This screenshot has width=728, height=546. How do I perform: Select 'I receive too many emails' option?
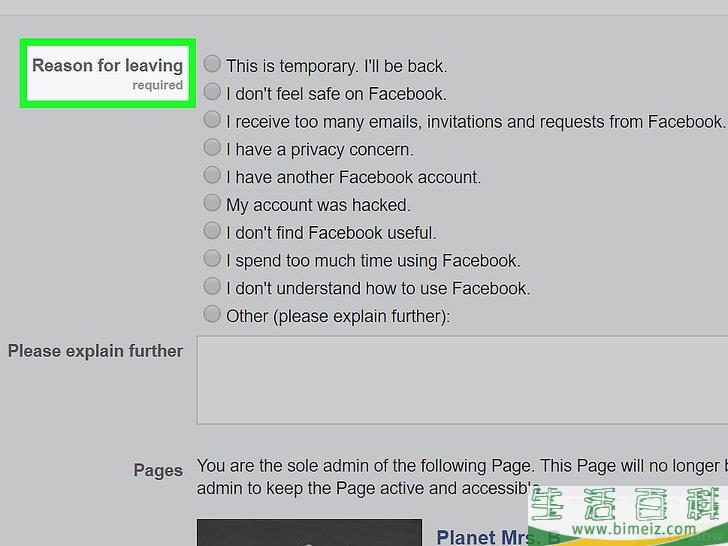pyautogui.click(x=212, y=119)
